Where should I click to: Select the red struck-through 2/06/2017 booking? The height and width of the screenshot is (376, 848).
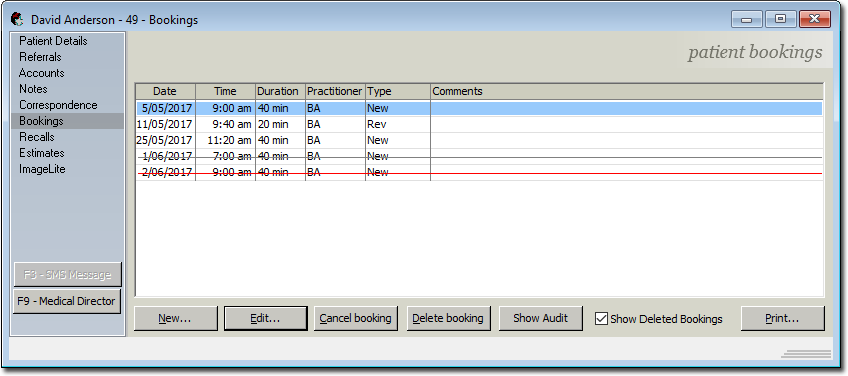(x=479, y=173)
